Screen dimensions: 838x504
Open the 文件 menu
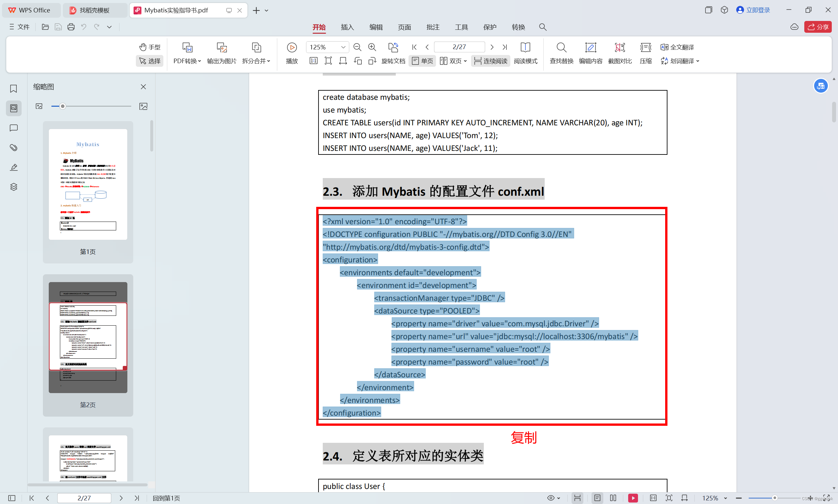(19, 27)
